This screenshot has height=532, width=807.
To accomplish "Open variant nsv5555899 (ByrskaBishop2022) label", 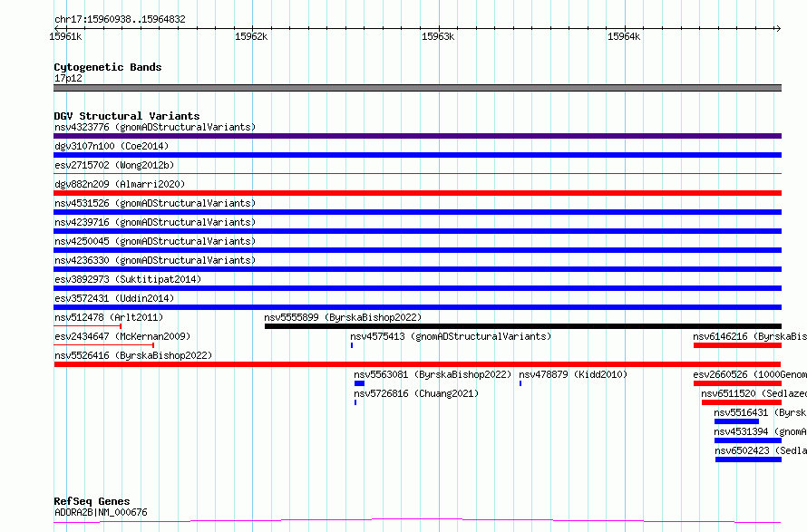I will point(343,317).
